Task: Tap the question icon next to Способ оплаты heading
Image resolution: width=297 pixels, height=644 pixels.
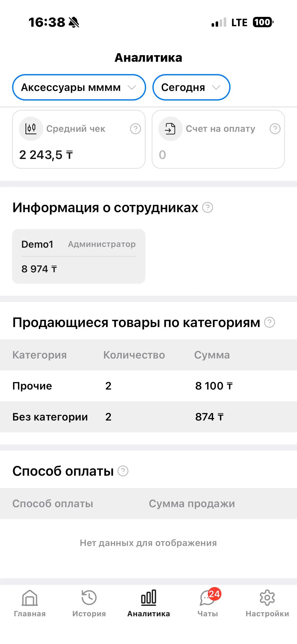Action: coord(123,471)
